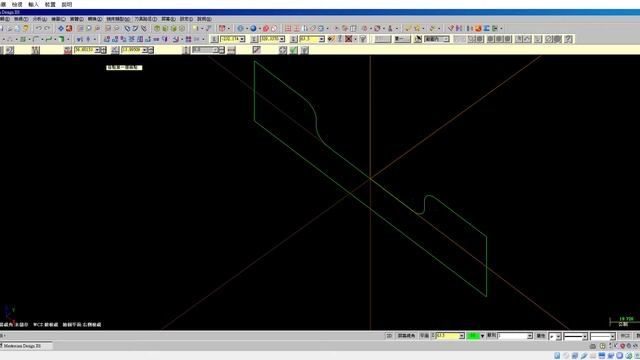Click the 屬性 button in status bar
The width and height of the screenshot is (640, 360).
(x=541, y=336)
